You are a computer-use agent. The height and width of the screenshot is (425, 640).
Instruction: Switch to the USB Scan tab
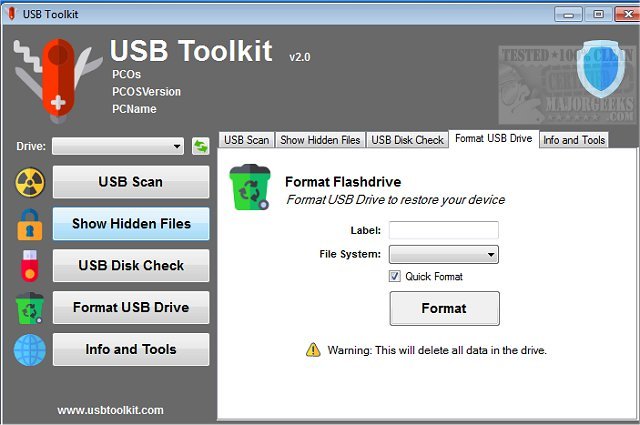[246, 140]
